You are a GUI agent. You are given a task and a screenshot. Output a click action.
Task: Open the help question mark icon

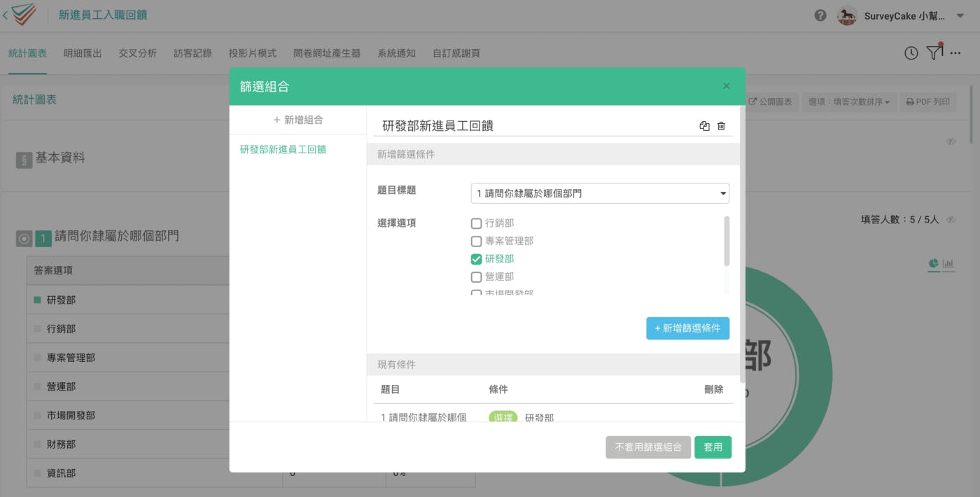(x=820, y=15)
